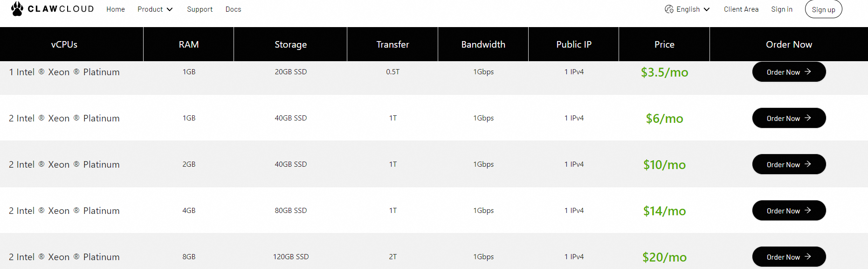
Task: Open the Sign in link
Action: point(781,9)
